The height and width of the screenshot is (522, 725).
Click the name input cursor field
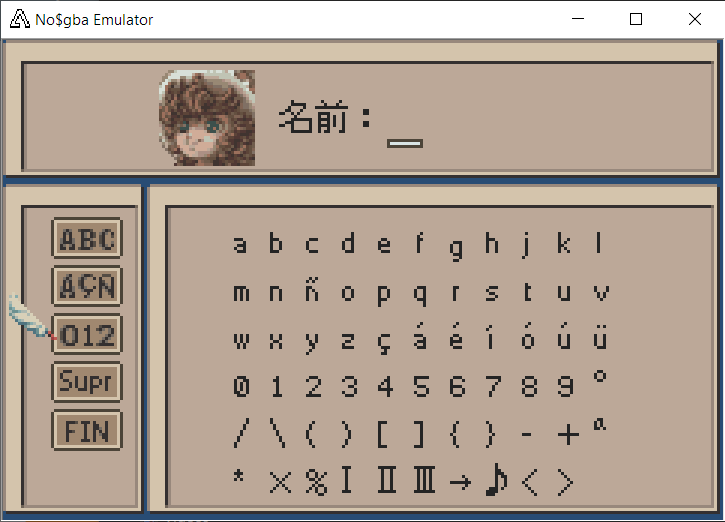(404, 143)
